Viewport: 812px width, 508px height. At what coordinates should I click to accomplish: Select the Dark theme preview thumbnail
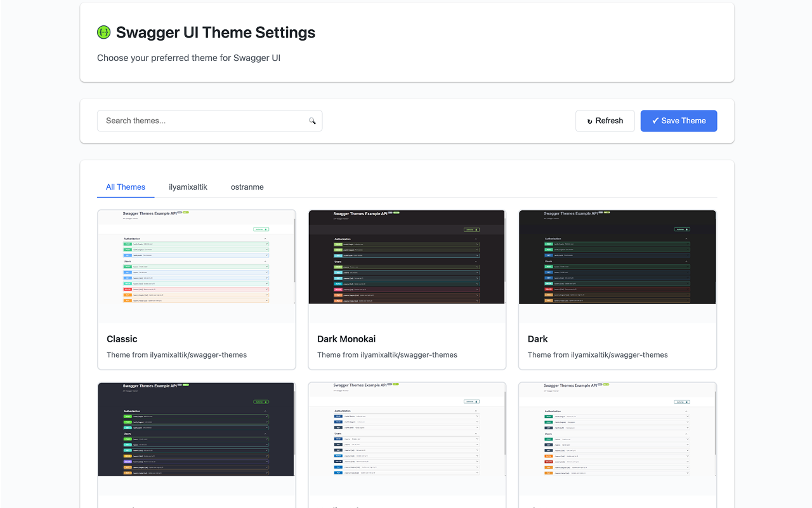617,257
